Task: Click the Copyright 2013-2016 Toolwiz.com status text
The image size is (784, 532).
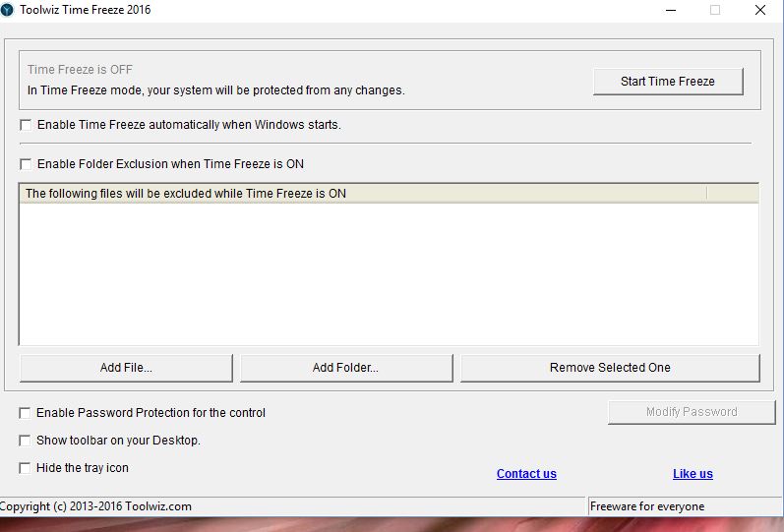Action: (x=95, y=506)
